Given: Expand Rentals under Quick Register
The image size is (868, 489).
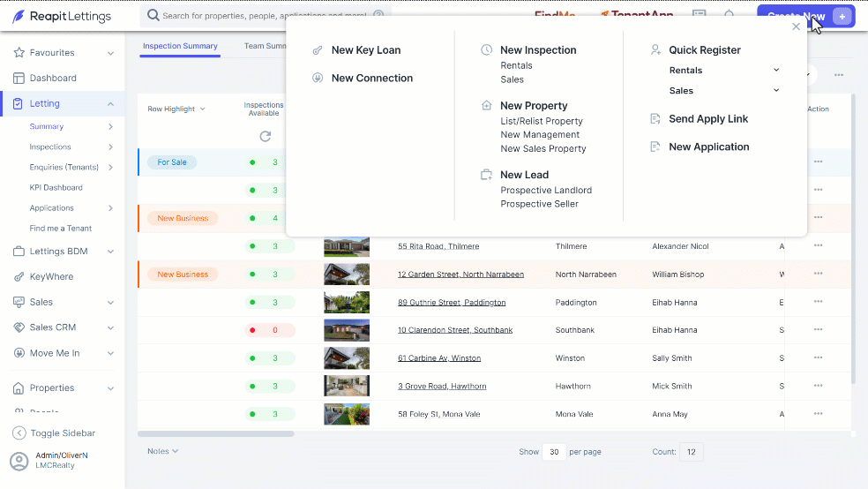Looking at the screenshot, I should point(776,71).
